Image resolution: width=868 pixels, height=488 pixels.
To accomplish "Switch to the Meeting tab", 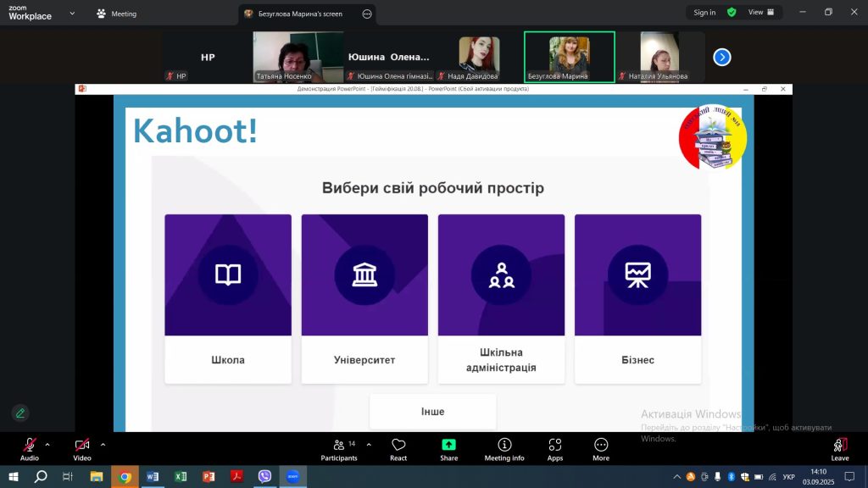I will 116,14.
